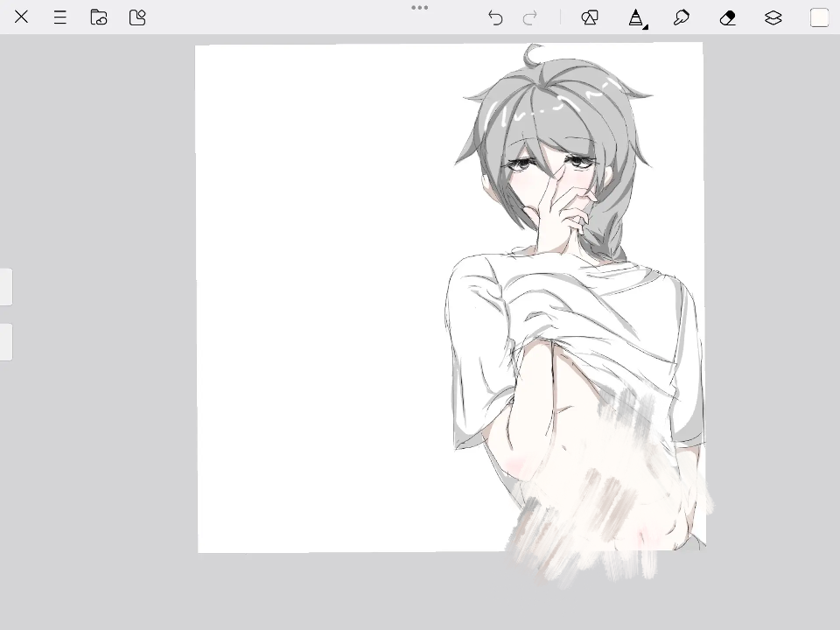Open the current color swatch
This screenshot has width=840, height=630.
819,17
